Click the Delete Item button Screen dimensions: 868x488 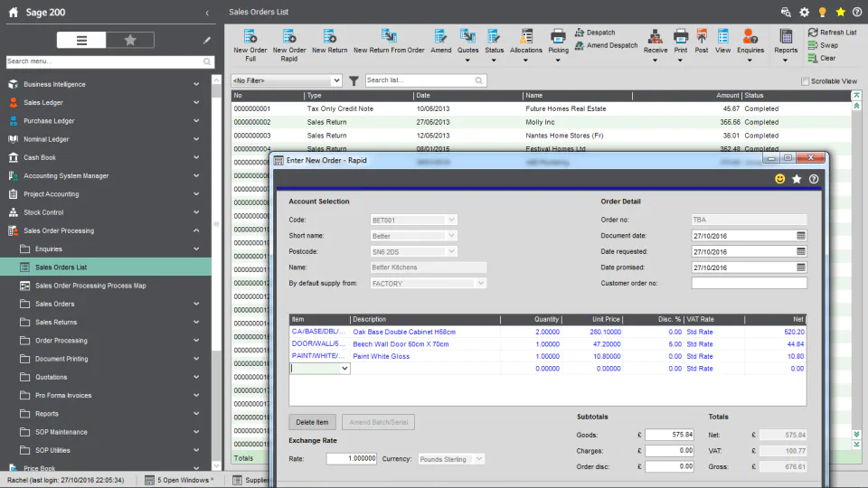point(313,422)
